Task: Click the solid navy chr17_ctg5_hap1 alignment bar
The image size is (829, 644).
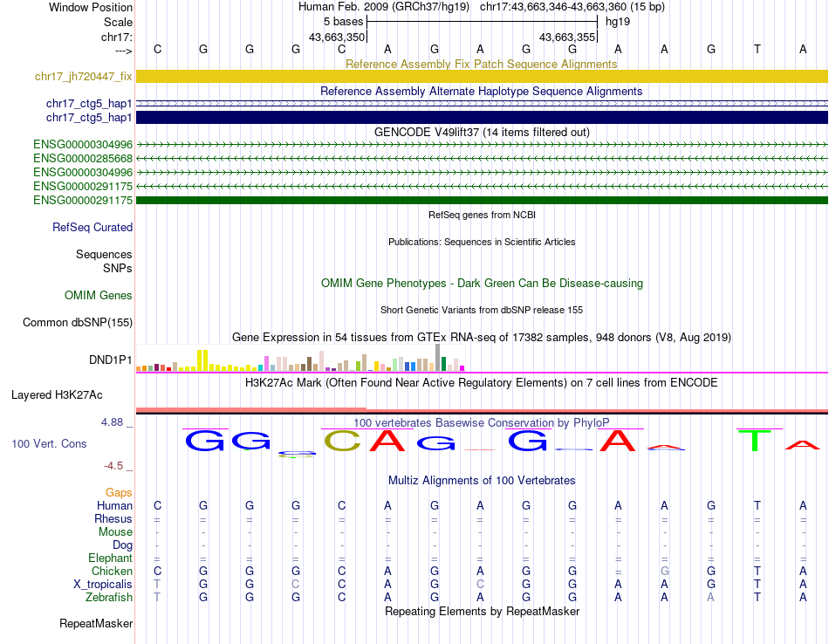Action: tap(482, 118)
